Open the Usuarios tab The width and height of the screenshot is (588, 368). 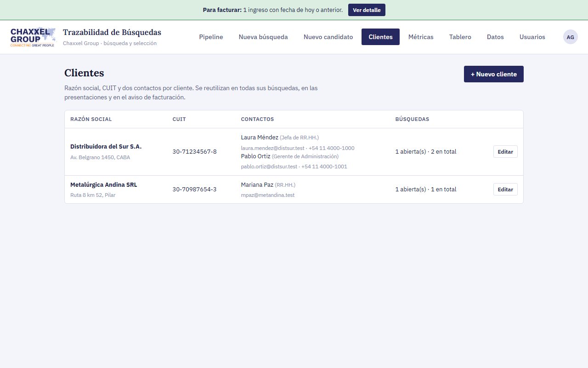532,37
